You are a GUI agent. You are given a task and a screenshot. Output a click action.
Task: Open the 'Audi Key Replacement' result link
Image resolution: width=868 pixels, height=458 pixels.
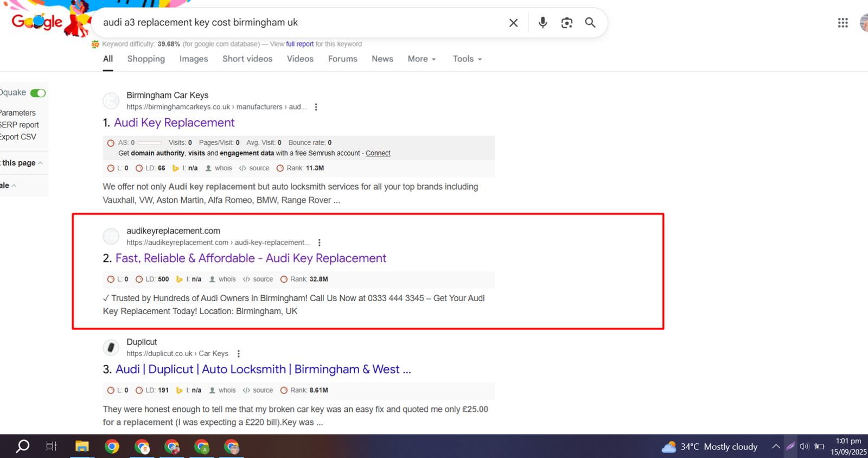coord(174,123)
